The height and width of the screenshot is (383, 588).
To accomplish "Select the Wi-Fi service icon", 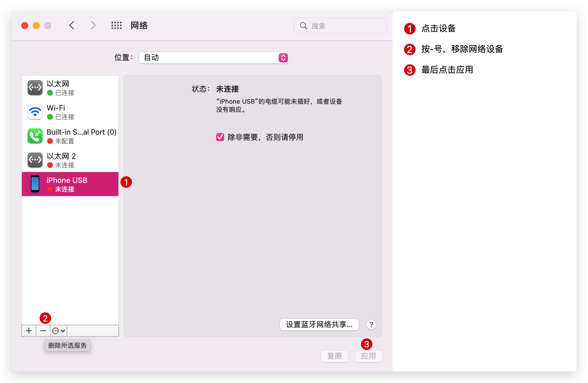I will pyautogui.click(x=35, y=112).
